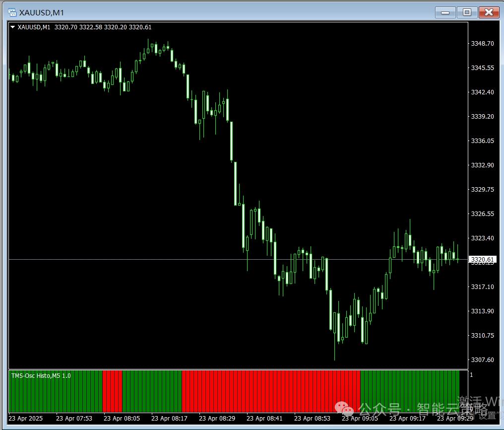
Task: Click the 3317.10 price scale label
Action: tap(483, 287)
